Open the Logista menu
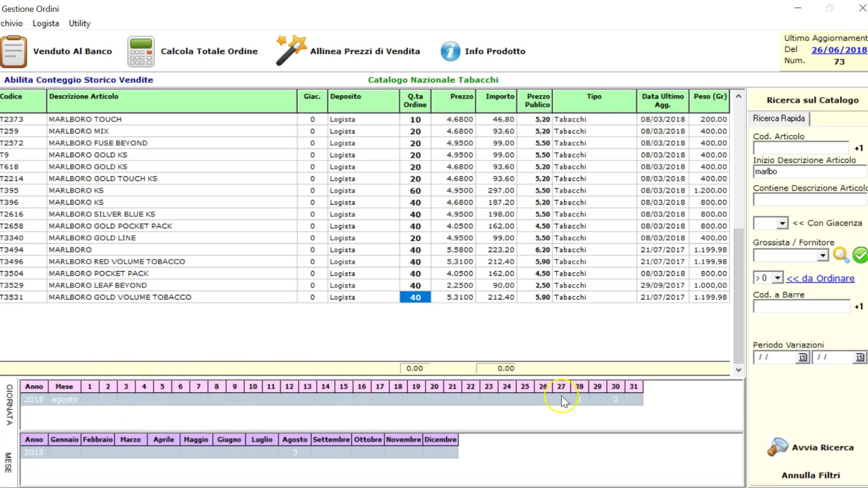The height and width of the screenshot is (488, 868). pyautogui.click(x=46, y=23)
